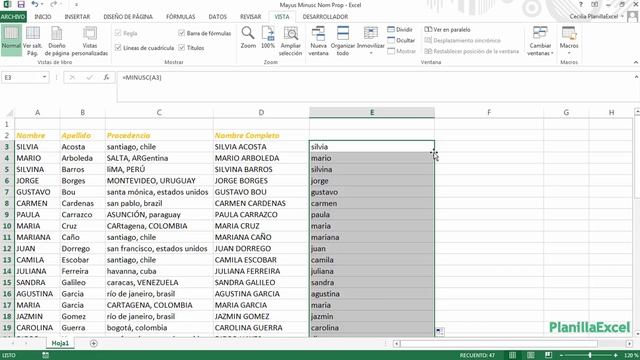Click Restablecer posición de la ventana
Screen dimensions: 640x360
click(x=471, y=51)
